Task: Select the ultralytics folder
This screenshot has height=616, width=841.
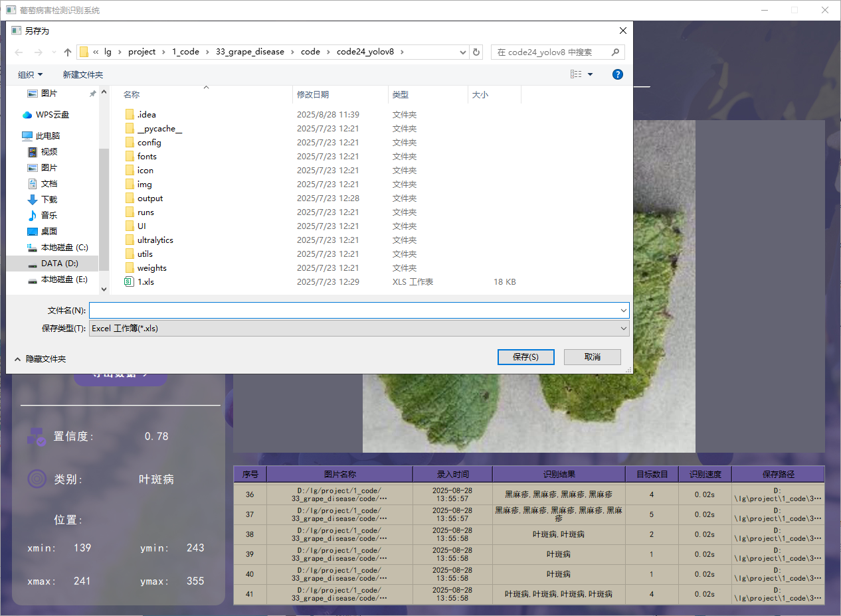Action: click(x=149, y=240)
